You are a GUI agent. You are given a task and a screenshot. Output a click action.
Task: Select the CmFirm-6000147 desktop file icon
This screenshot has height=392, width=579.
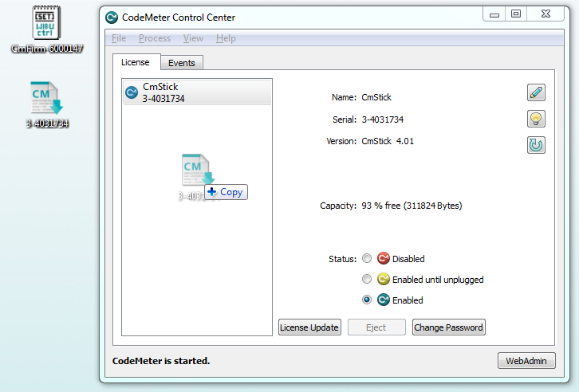(46, 29)
